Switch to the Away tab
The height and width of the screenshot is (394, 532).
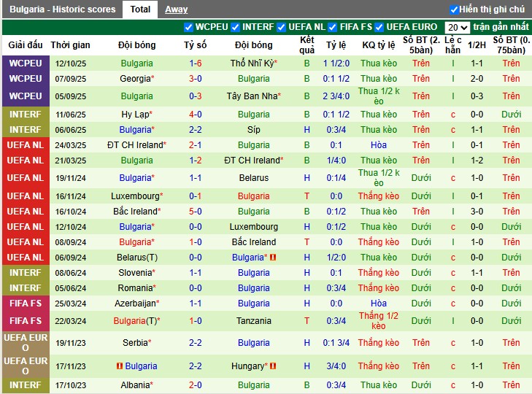click(176, 9)
